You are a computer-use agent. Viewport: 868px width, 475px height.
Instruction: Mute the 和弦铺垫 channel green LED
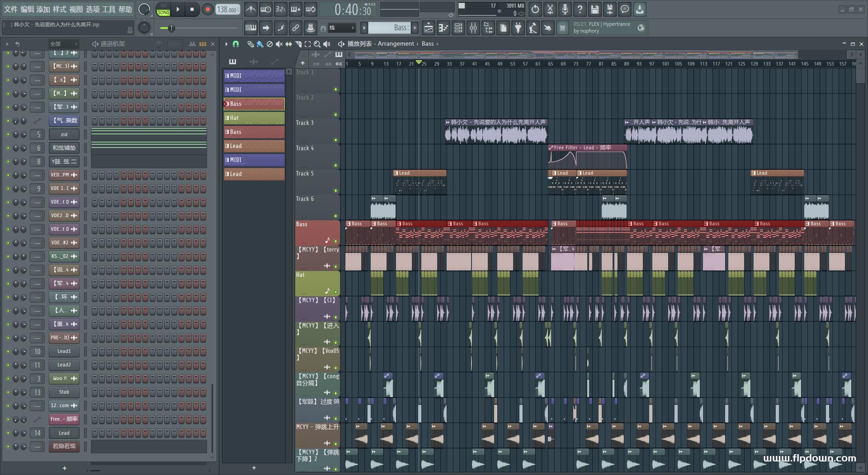tap(8, 148)
